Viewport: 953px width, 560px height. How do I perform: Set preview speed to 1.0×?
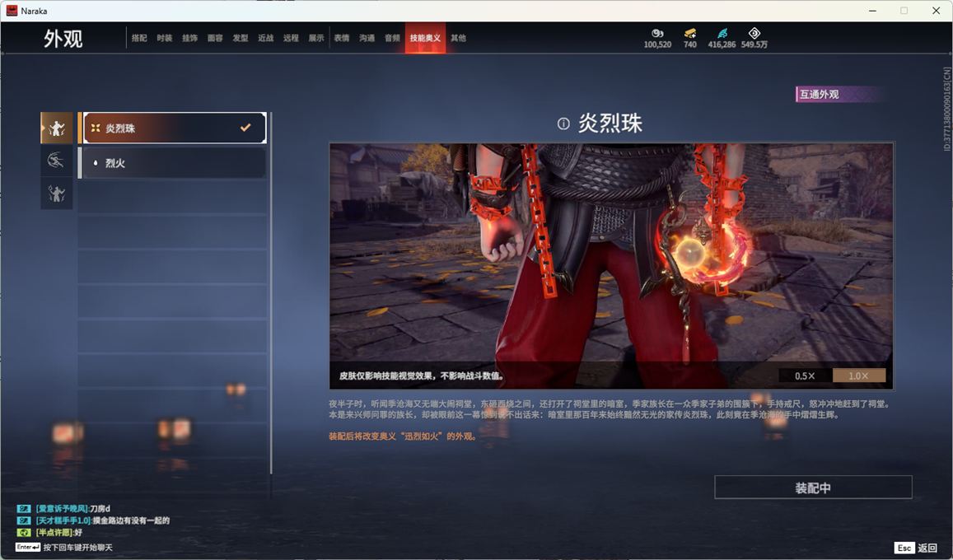point(858,376)
